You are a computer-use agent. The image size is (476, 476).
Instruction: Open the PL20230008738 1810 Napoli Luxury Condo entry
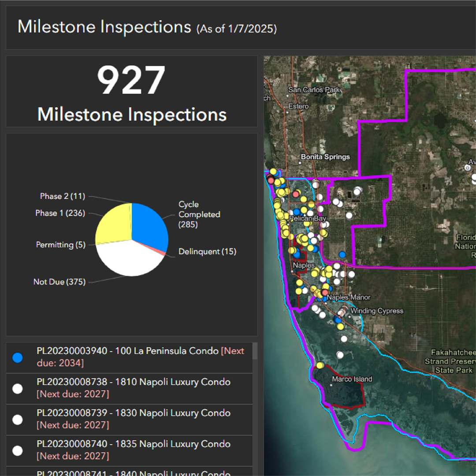133,387
